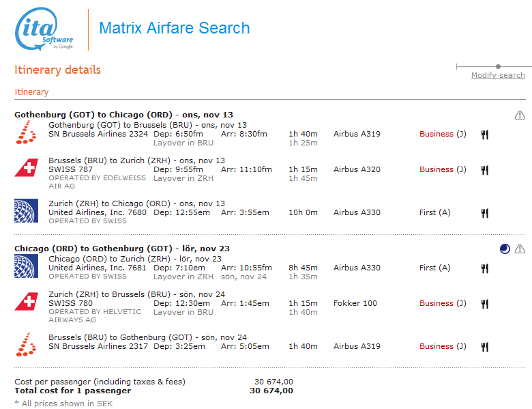Click the ITA Software logo

pos(44,29)
